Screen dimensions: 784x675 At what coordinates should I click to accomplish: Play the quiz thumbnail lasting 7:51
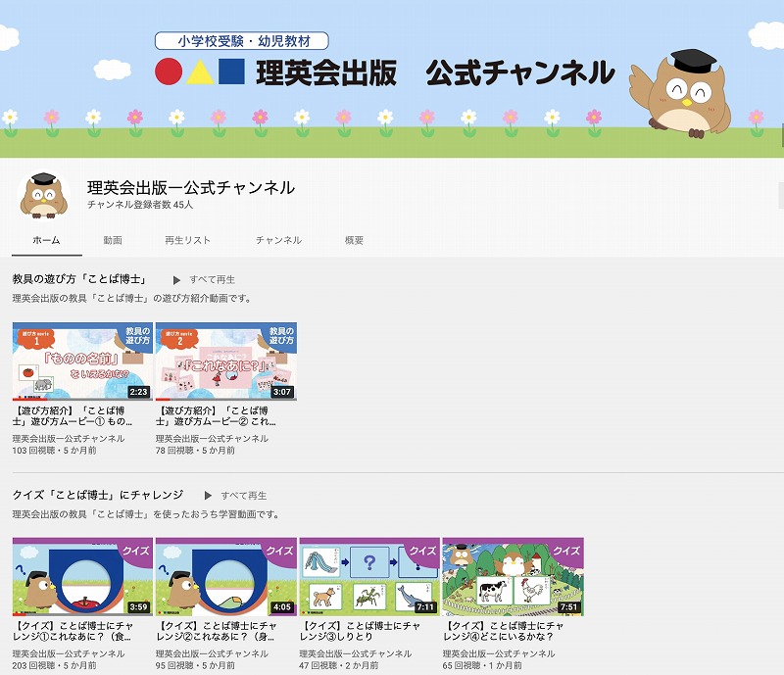513,576
